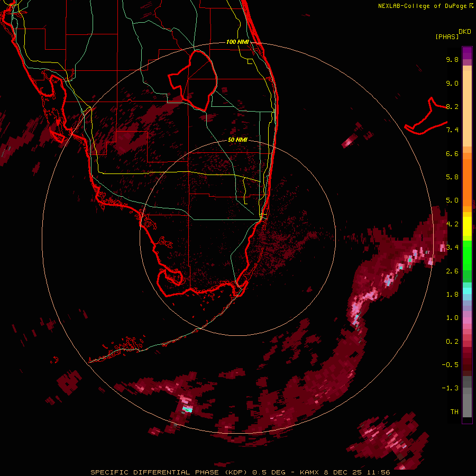Pick the purple top color of the scale
476x476 pixels.
pyautogui.click(x=467, y=53)
